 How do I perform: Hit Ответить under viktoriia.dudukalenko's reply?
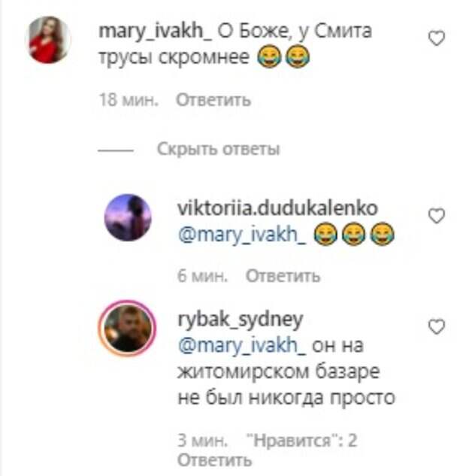(x=283, y=276)
